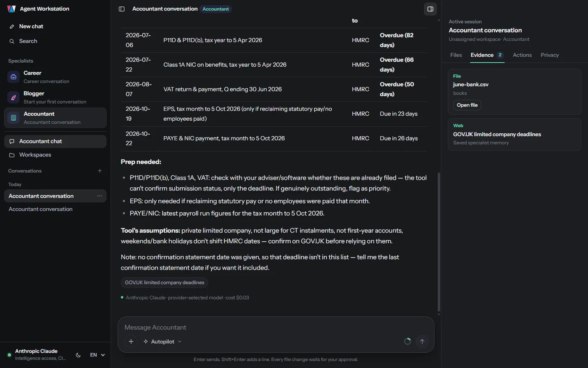This screenshot has width=588, height=368.
Task: Switch to the Actions tab
Action: 522,55
